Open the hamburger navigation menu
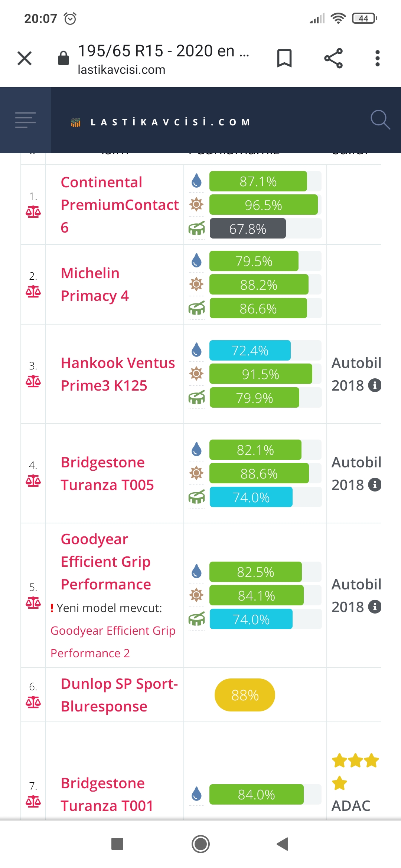The height and width of the screenshot is (868, 401). click(25, 120)
